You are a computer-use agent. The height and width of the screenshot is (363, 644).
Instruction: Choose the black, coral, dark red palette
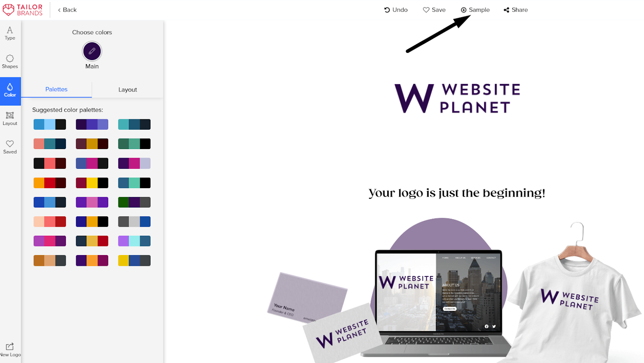[x=50, y=163]
